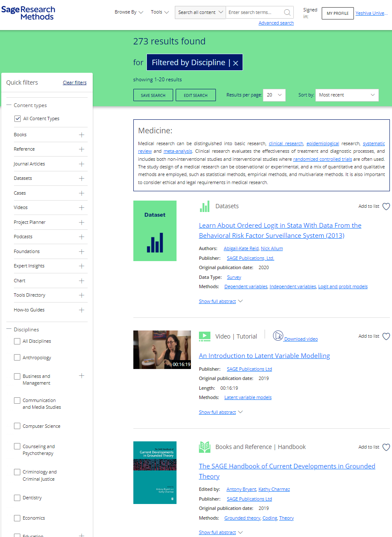392x537 pixels.
Task: Click the Latent Variable Modelling video thumbnail
Action: click(x=162, y=350)
